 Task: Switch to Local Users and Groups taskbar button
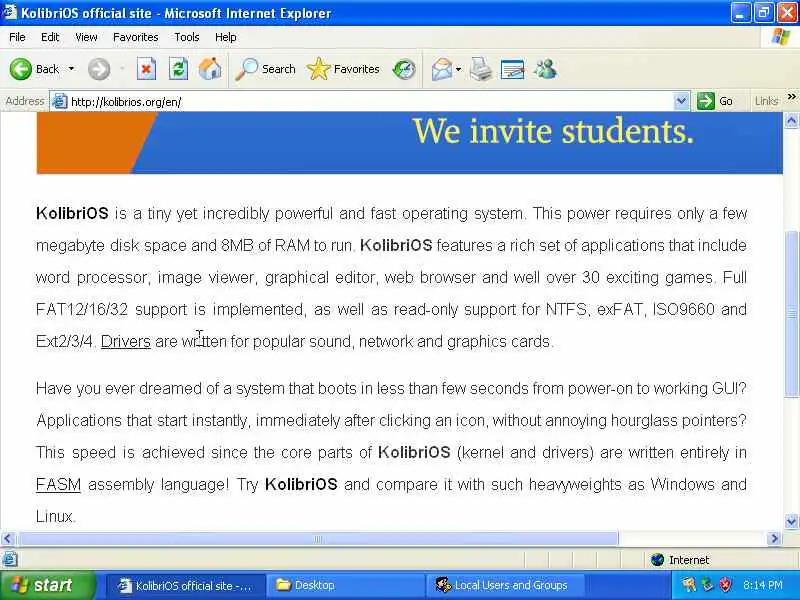[x=505, y=585]
